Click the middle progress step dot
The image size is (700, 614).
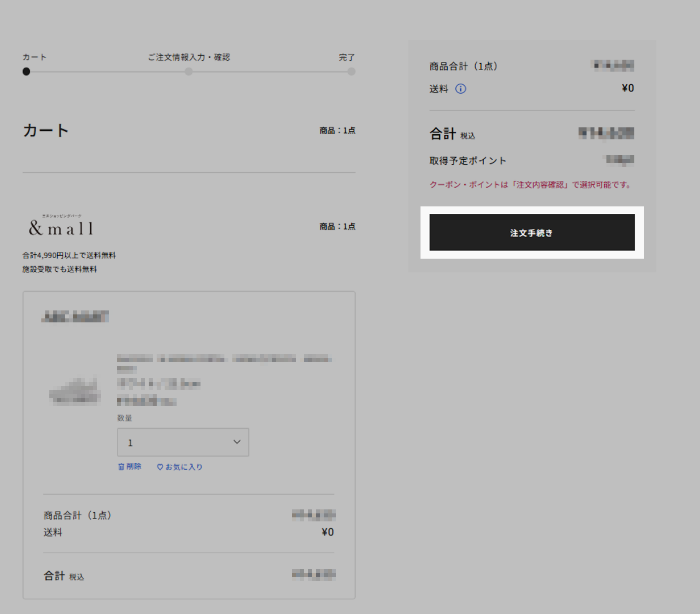click(x=188, y=71)
